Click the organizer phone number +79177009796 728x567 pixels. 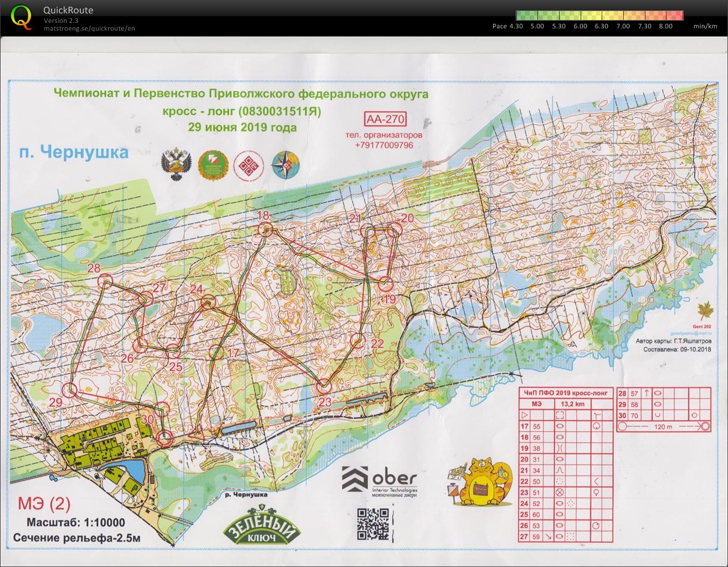[384, 145]
